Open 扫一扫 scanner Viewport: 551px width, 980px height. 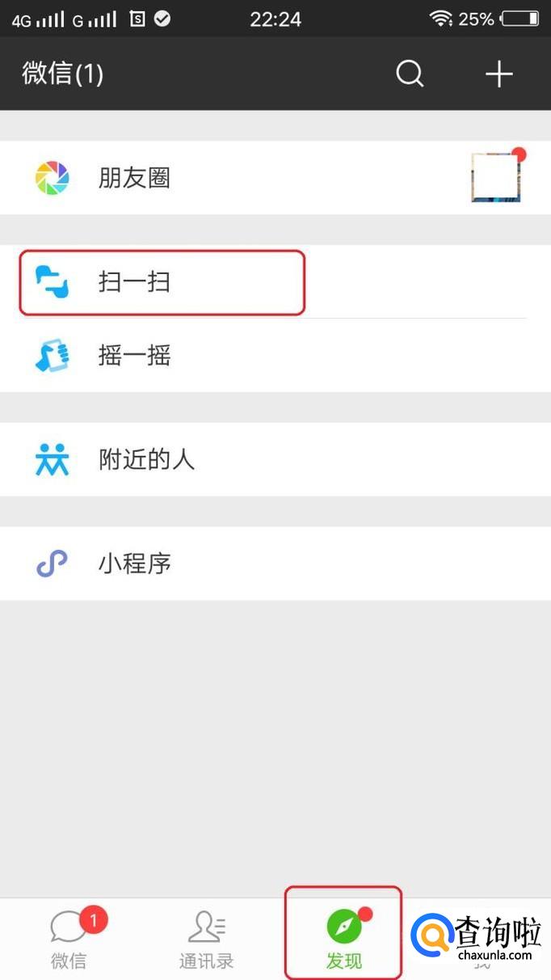pyautogui.click(x=275, y=282)
